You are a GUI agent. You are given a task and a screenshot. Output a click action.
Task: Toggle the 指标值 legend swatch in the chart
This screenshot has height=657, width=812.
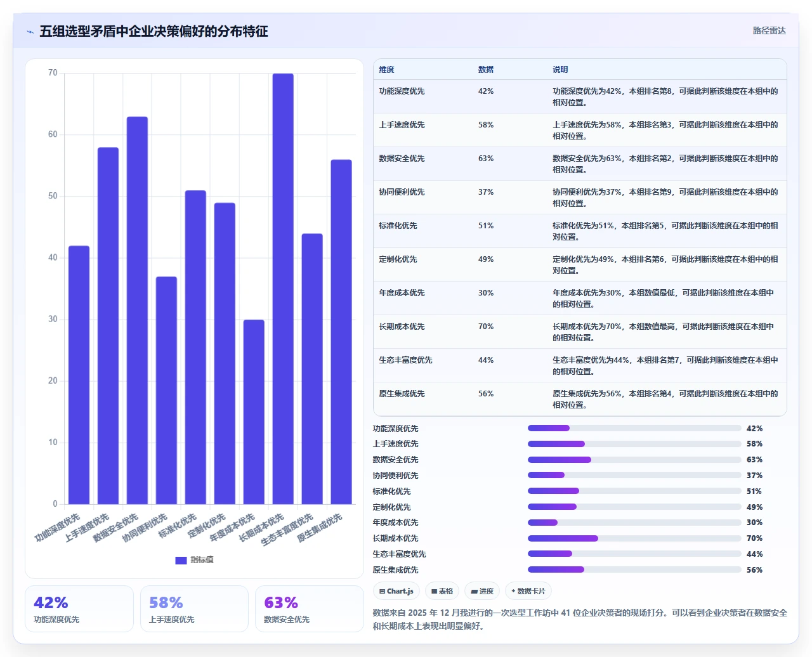click(x=181, y=560)
